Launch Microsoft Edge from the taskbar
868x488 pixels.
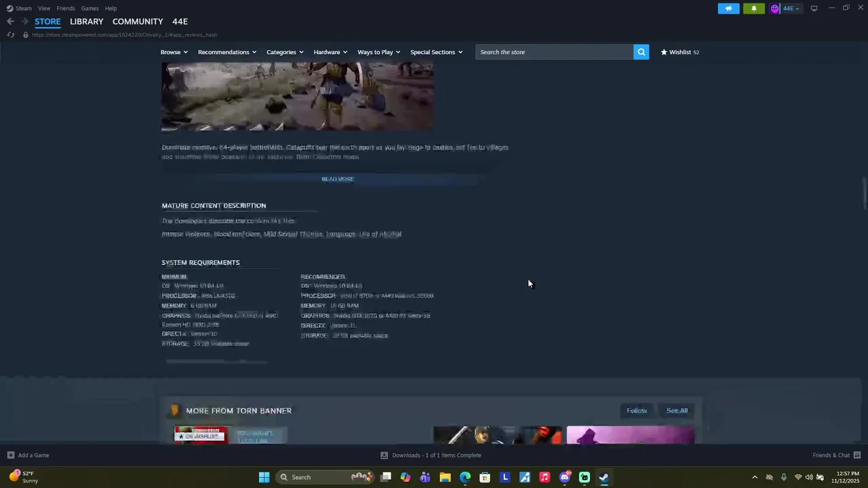465,477
